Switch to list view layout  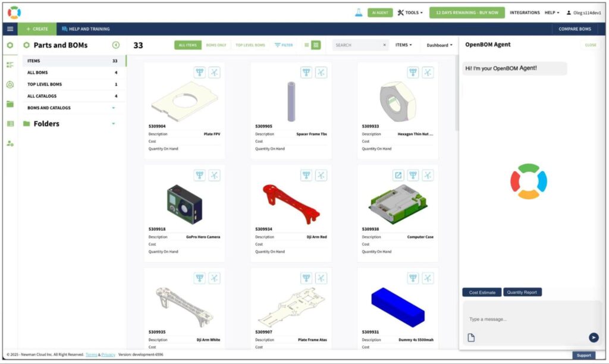pos(306,45)
